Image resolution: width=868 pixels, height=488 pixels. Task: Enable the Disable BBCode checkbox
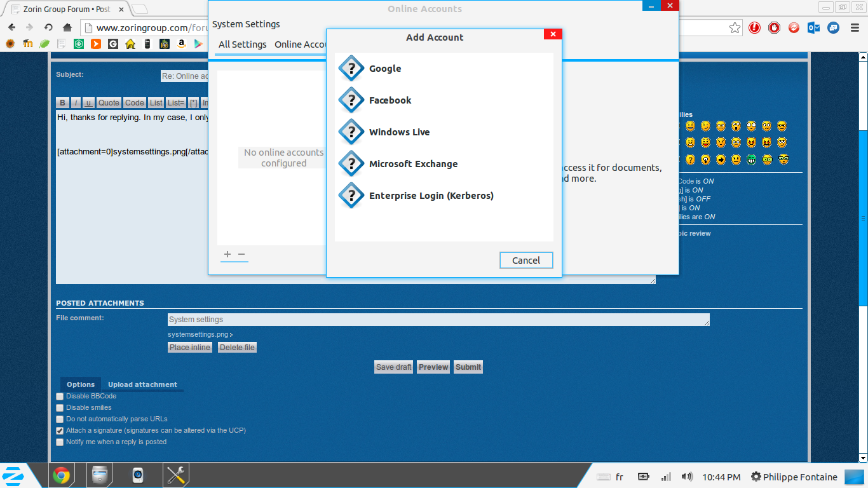(60, 396)
